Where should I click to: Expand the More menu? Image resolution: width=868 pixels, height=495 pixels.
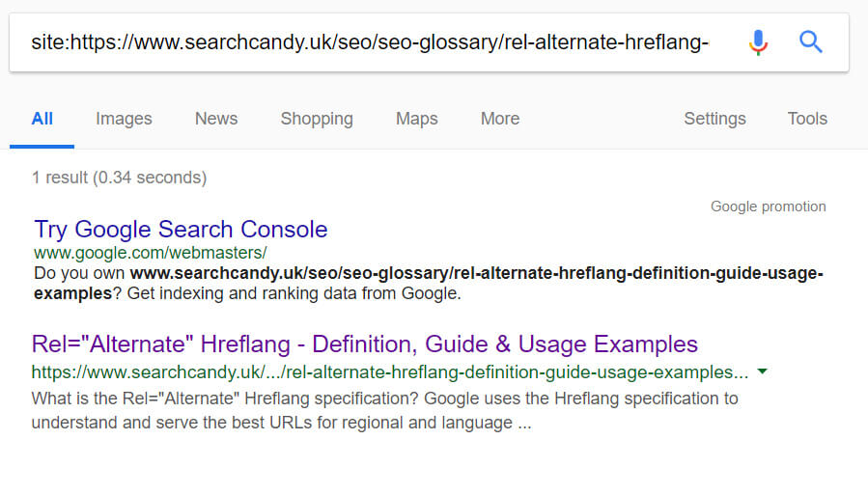click(x=500, y=119)
